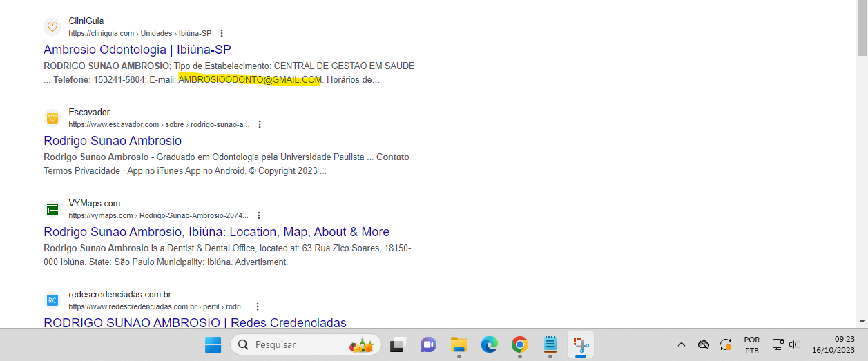The width and height of the screenshot is (868, 361).
Task: Open more options for the VYMaps.com result
Action: point(259,215)
